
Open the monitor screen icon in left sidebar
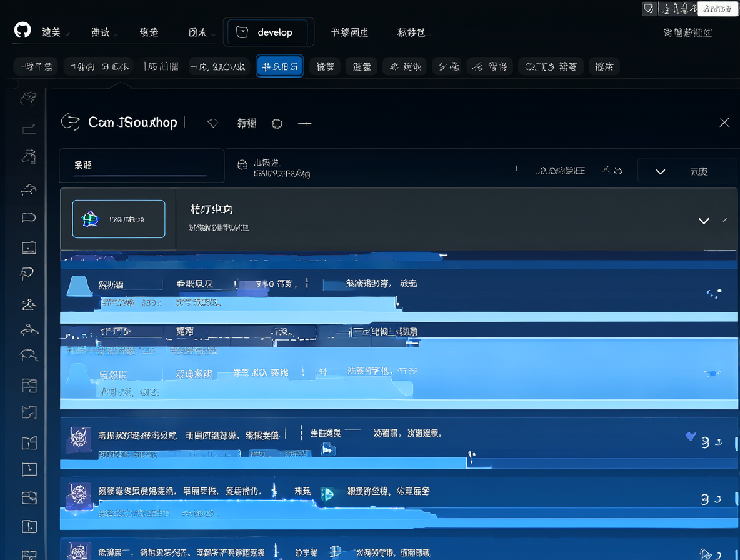[29, 247]
